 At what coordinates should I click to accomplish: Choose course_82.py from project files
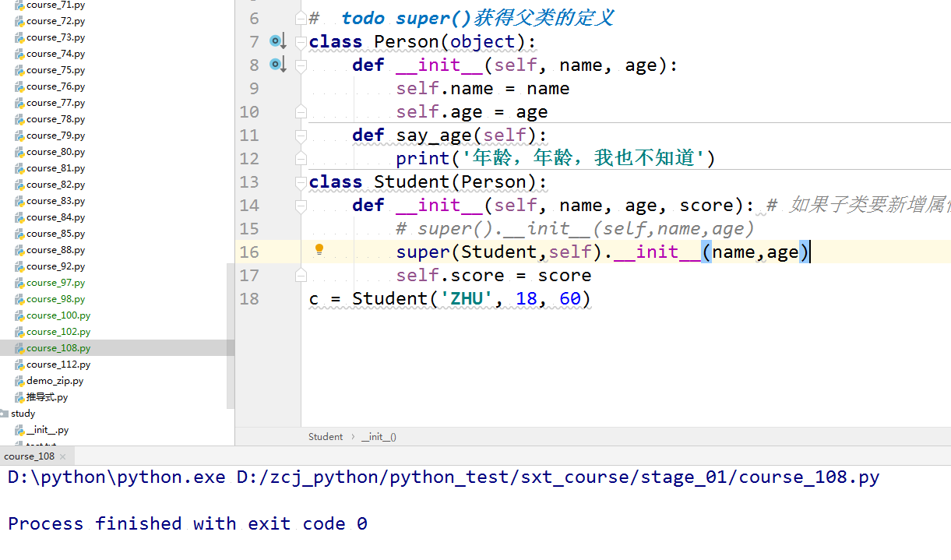(x=55, y=185)
